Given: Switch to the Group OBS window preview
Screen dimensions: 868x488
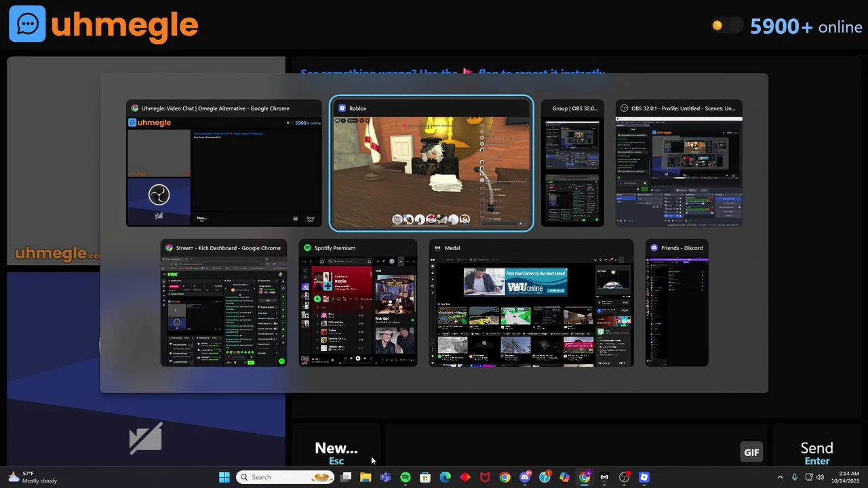Looking at the screenshot, I should [x=572, y=163].
